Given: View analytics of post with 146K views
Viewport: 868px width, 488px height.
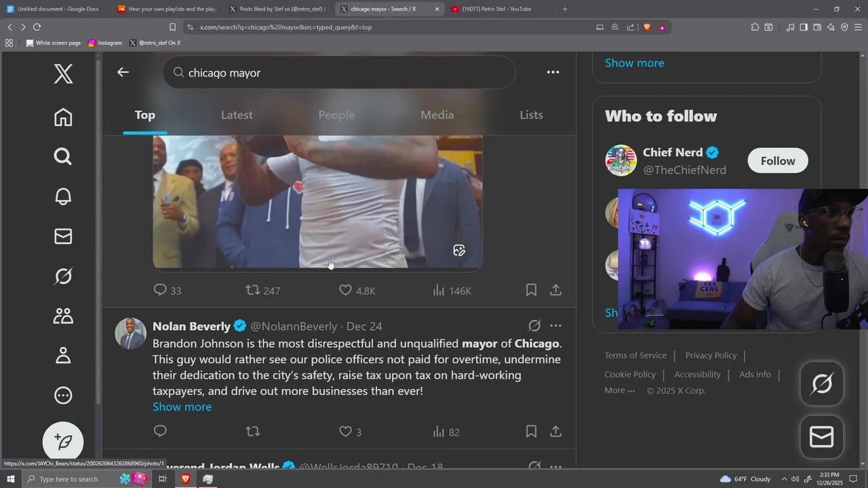Looking at the screenshot, I should [452, 291].
